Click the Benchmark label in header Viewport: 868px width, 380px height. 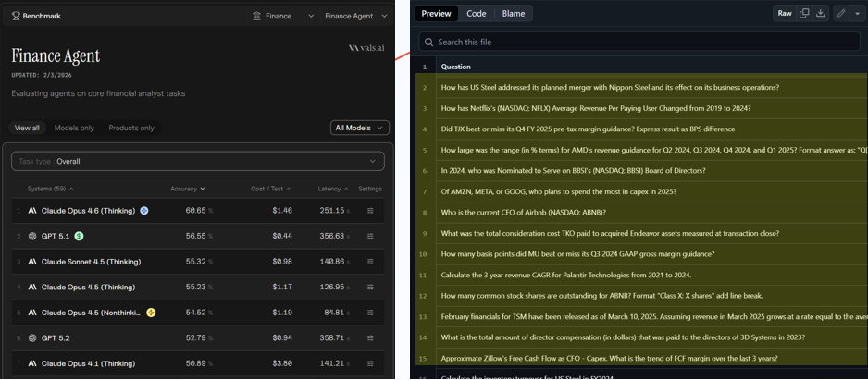pyautogui.click(x=42, y=16)
